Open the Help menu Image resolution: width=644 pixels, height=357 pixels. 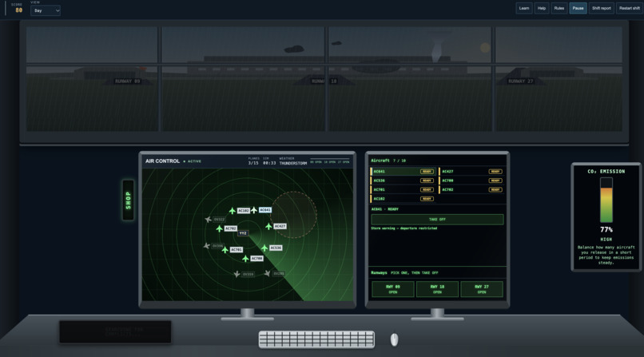click(542, 8)
